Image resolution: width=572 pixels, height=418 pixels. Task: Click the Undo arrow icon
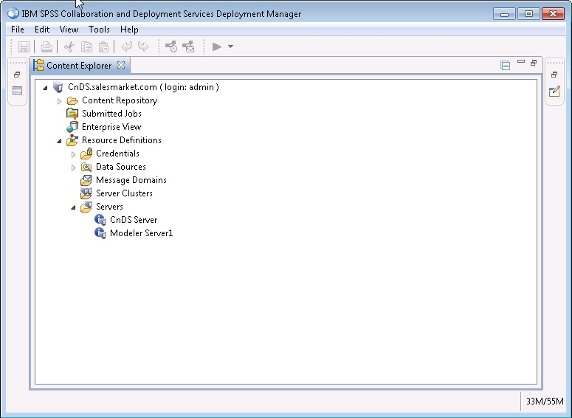127,46
